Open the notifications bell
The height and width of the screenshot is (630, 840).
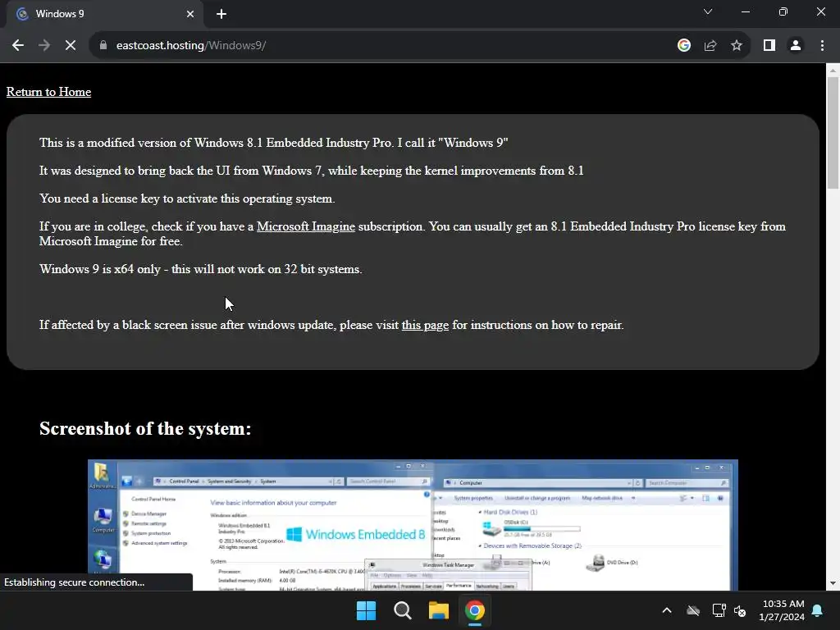818,610
